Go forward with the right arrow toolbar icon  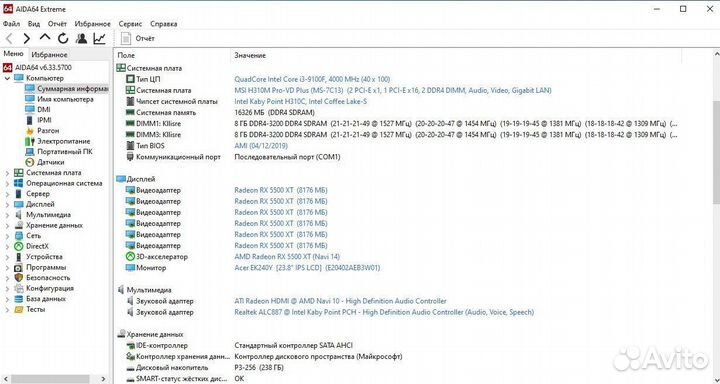click(27, 39)
